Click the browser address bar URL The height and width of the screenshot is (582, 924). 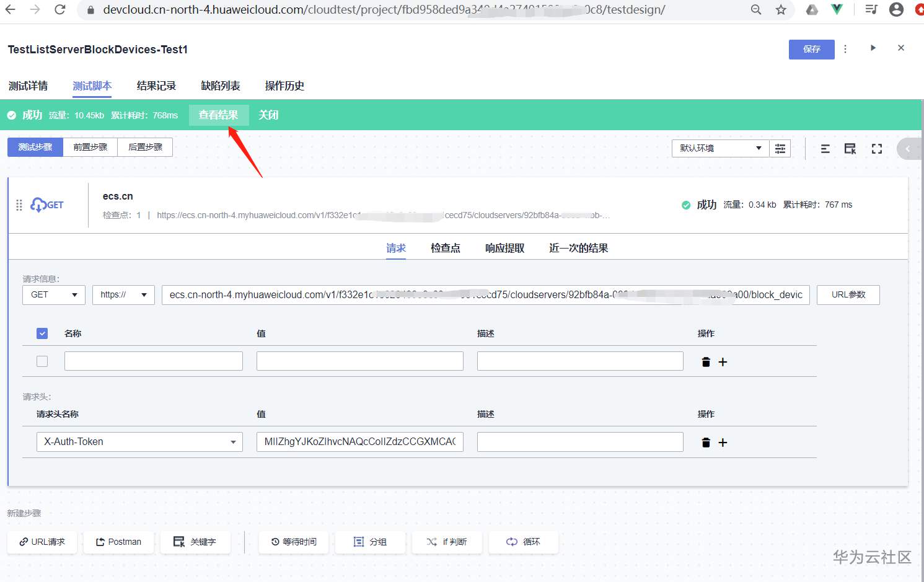[x=384, y=10]
